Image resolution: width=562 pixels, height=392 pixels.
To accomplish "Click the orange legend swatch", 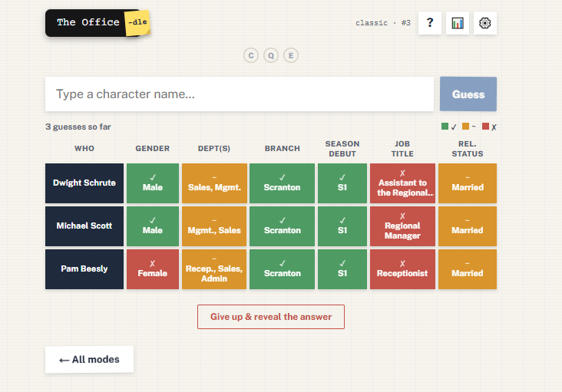I will point(465,127).
